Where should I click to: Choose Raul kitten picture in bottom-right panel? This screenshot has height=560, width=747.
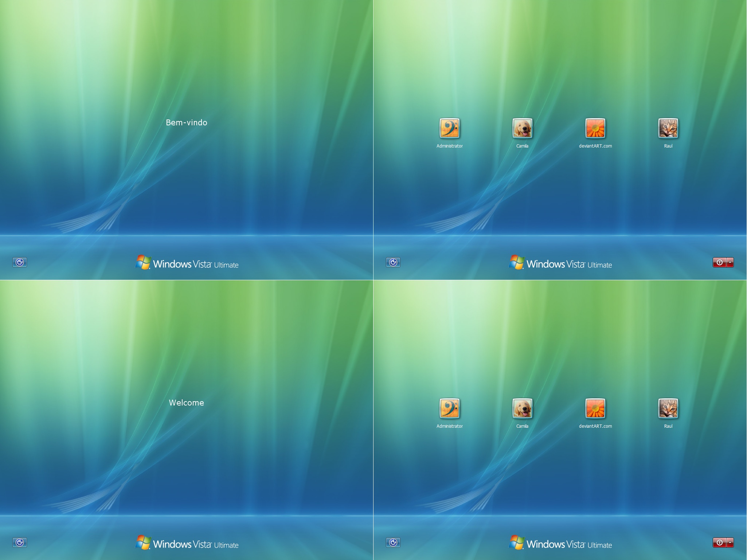(x=668, y=408)
